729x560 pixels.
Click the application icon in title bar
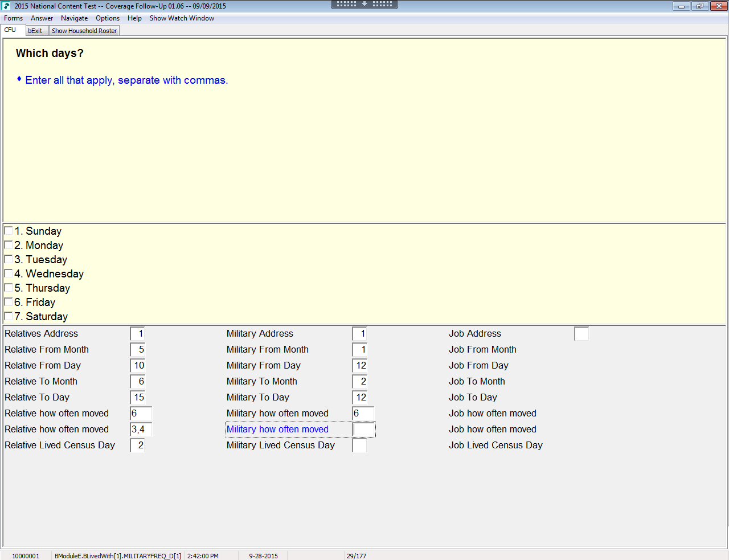click(6, 6)
